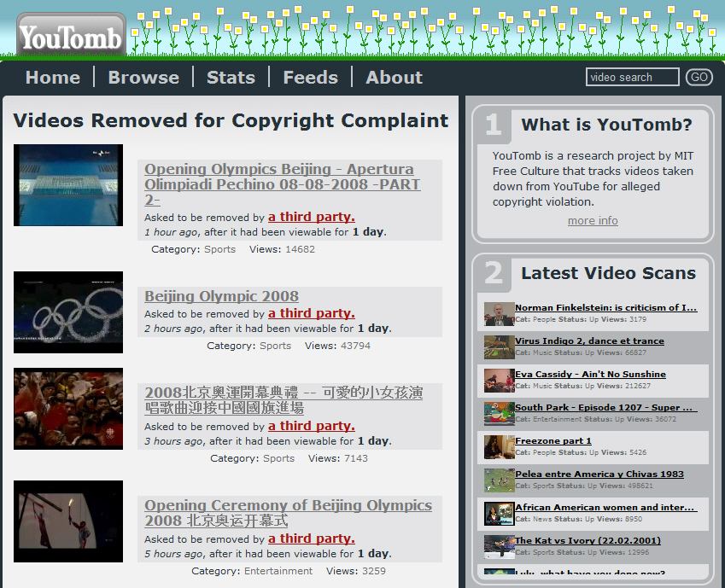The height and width of the screenshot is (588, 725).
Task: Open the Feeds page
Action: [310, 77]
